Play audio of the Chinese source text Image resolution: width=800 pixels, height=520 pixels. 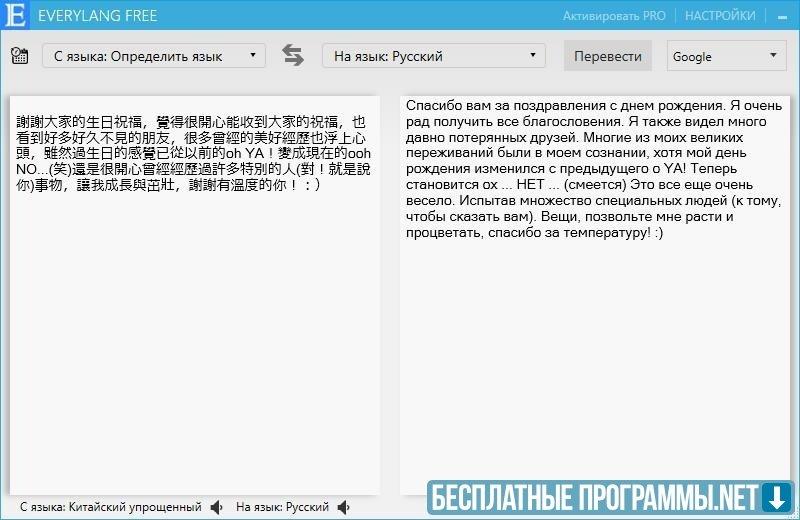coord(217,507)
